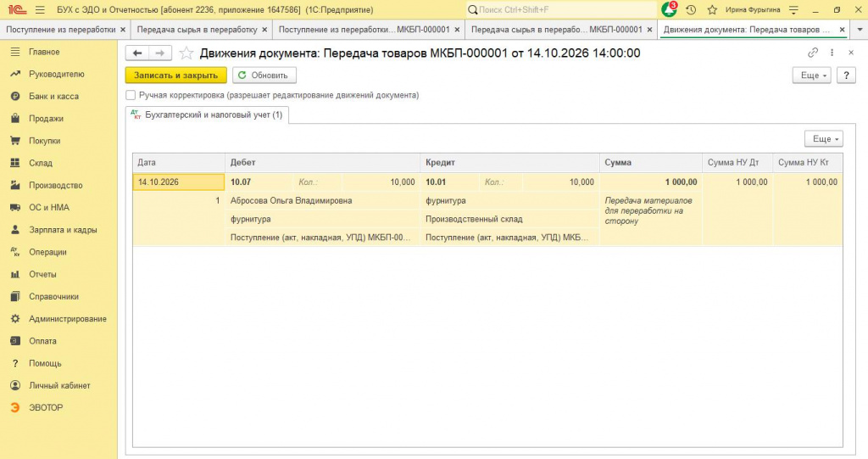Select Абросова Ольга Владимировна cell
Image resolution: width=868 pixels, height=459 pixels.
[322, 201]
